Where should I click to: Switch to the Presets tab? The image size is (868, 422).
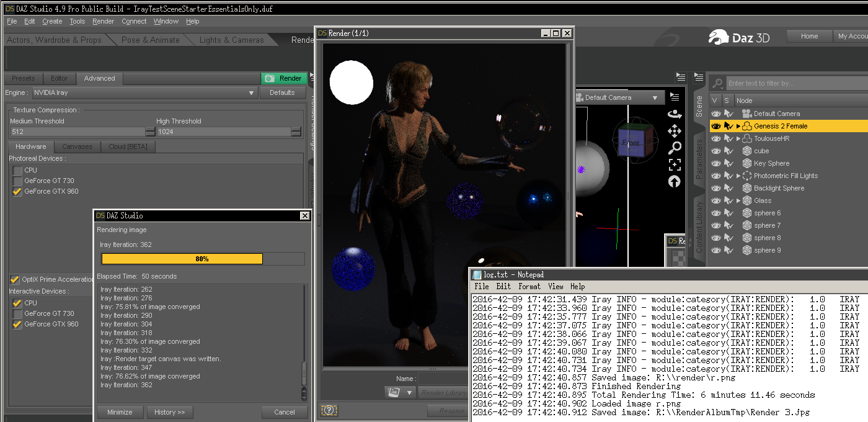click(24, 78)
